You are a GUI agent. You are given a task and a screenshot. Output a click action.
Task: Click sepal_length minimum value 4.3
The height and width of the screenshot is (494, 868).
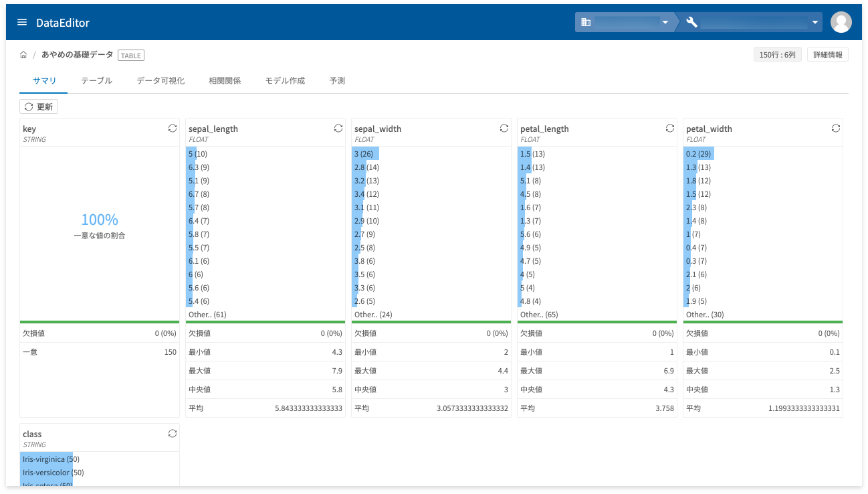[x=337, y=352]
